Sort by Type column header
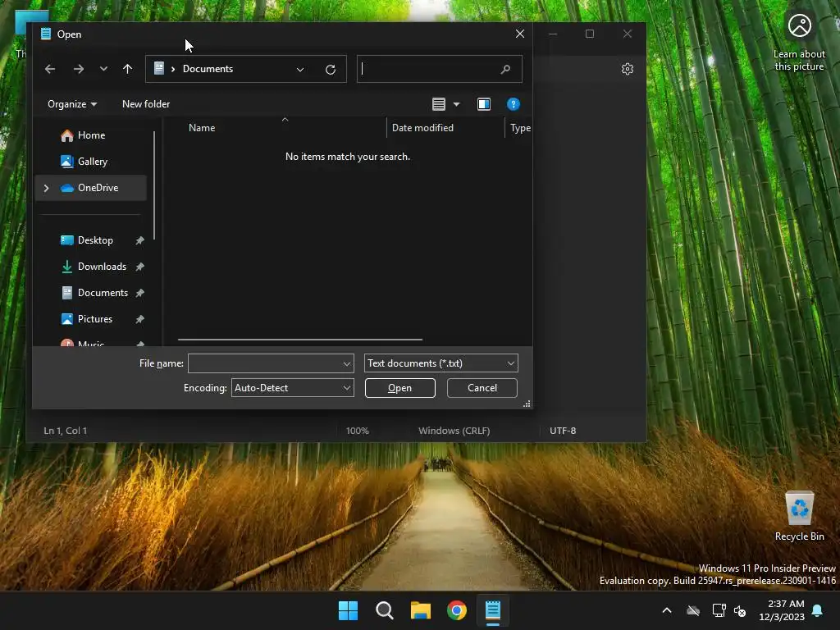Viewport: 840px width, 630px height. coord(520,127)
